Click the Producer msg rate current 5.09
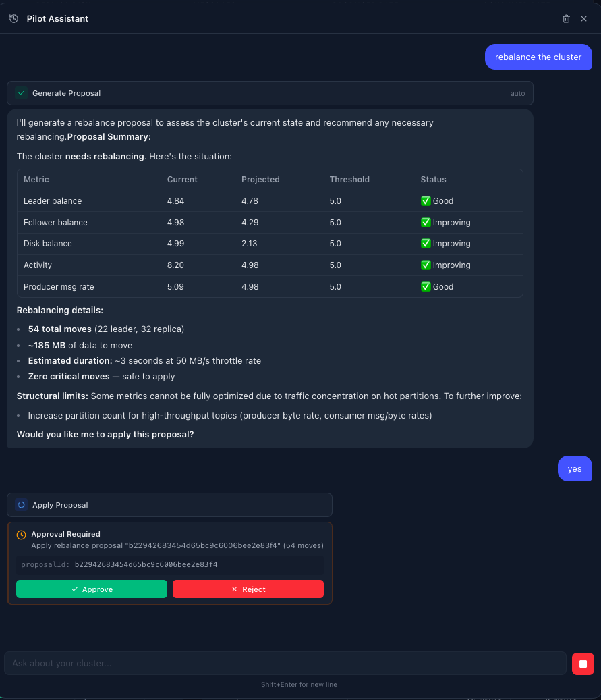Screen dimensions: 601x700 (x=175, y=287)
